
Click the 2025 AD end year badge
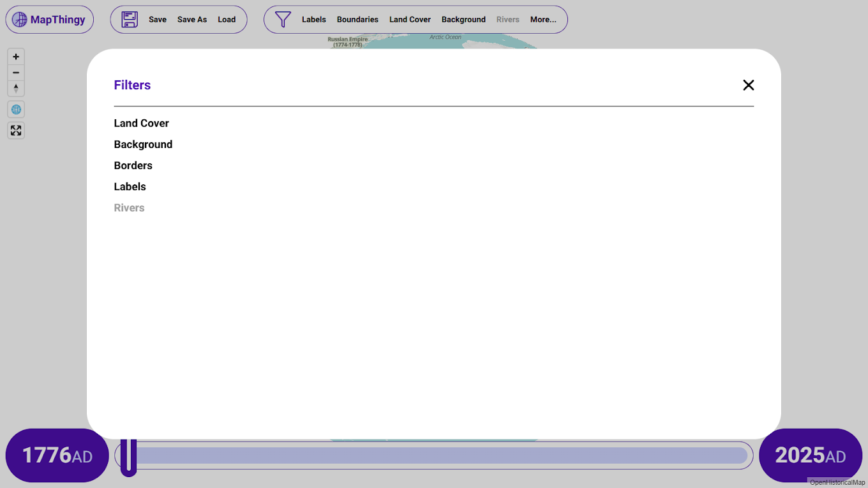[x=810, y=455]
